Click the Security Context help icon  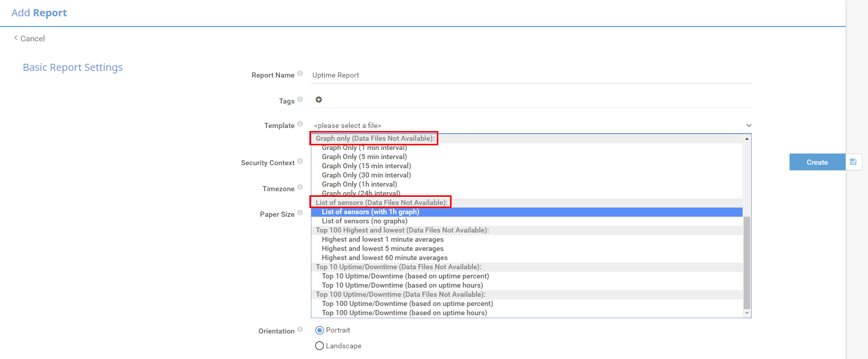[300, 161]
